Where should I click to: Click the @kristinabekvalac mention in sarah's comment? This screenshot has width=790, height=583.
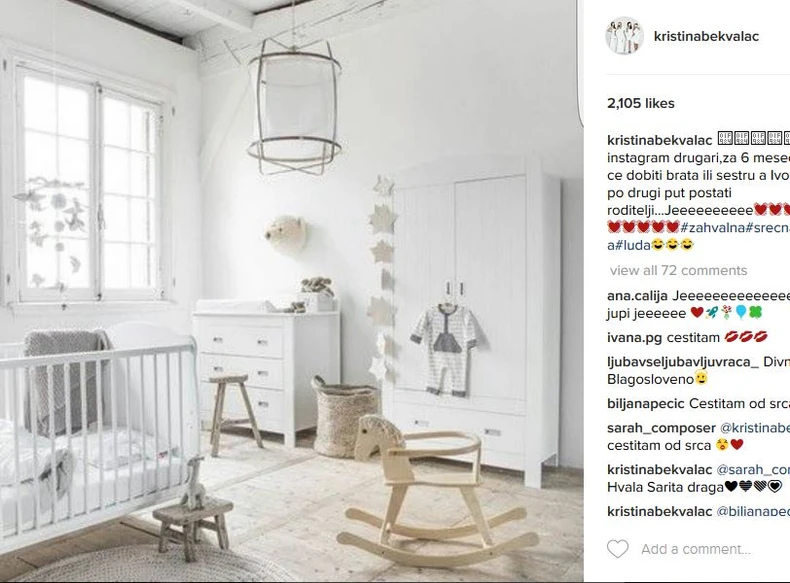point(755,428)
